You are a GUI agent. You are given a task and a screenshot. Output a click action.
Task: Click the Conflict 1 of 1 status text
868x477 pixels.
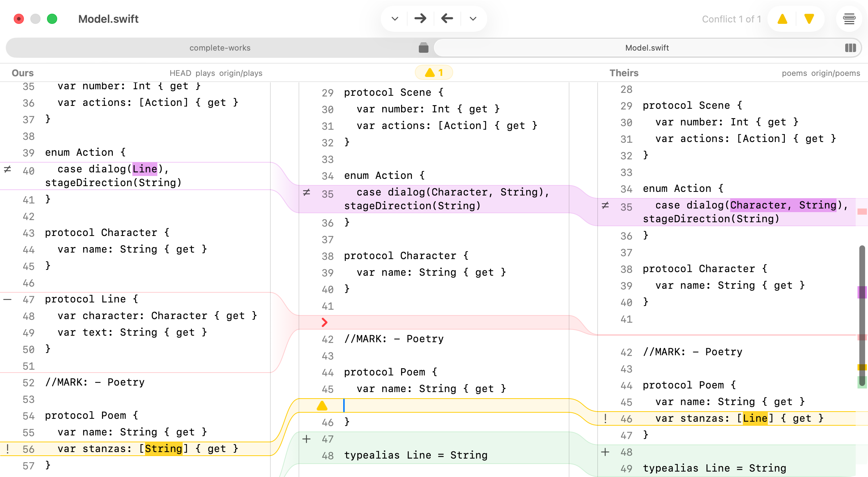731,19
